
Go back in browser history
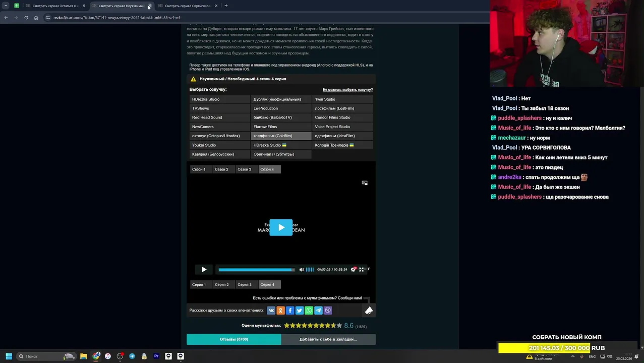coord(6,18)
